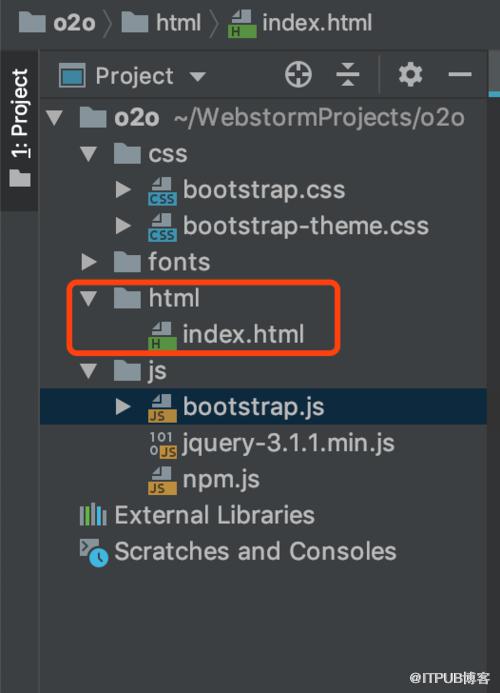Click the css folder icon
Screen dimensions: 500x693
(x=127, y=153)
